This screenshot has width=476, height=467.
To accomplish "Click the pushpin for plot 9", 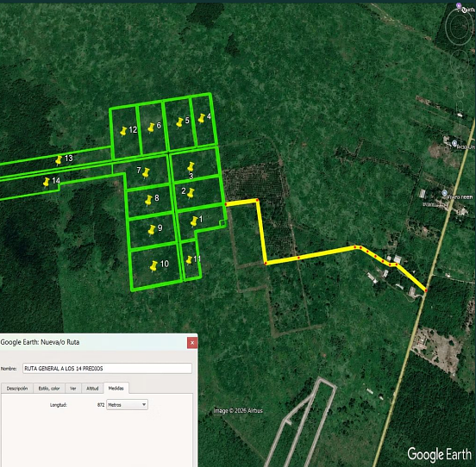I will (151, 230).
